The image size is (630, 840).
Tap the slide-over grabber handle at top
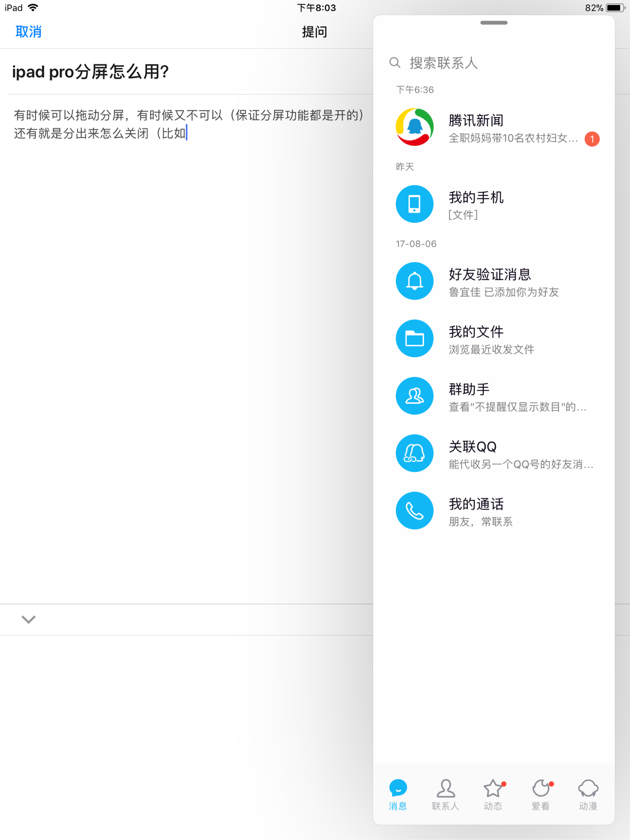[494, 23]
